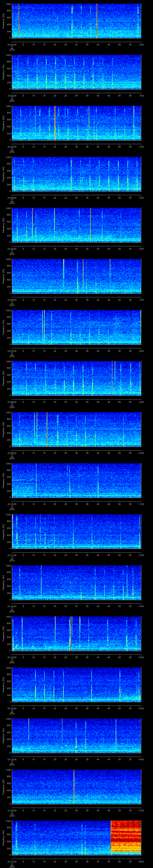Select the '23:09:00' start time label

[x=12, y=453]
